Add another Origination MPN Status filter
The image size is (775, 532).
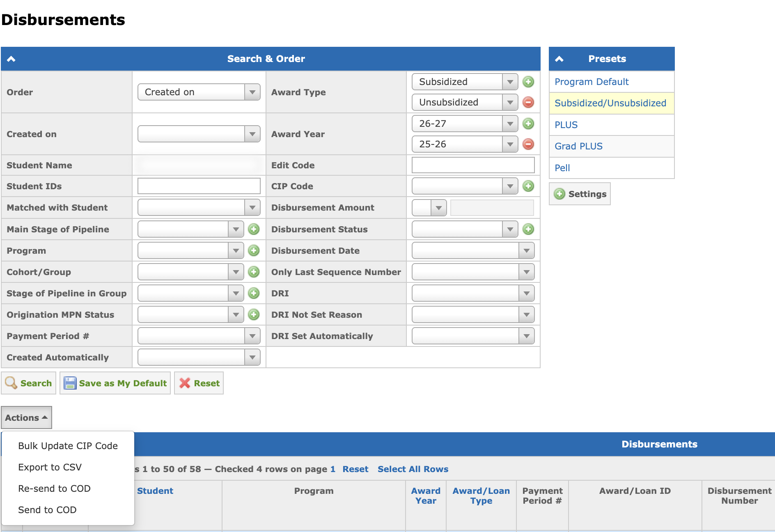[x=254, y=314]
